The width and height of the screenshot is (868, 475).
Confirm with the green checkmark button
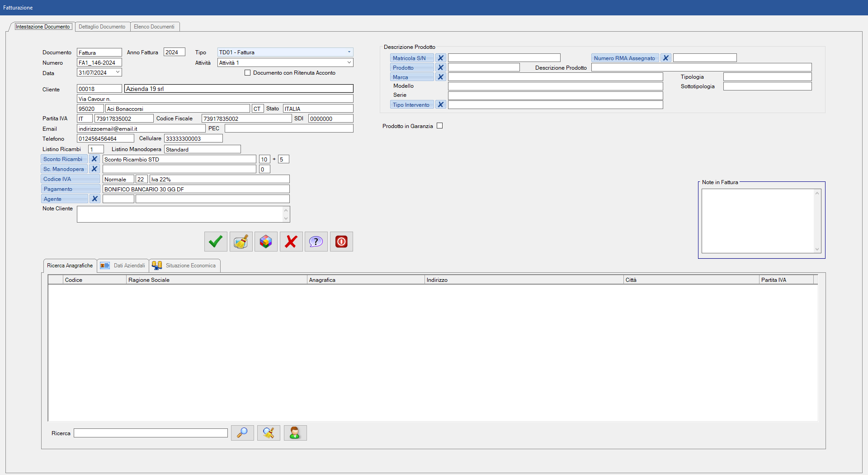tap(216, 242)
